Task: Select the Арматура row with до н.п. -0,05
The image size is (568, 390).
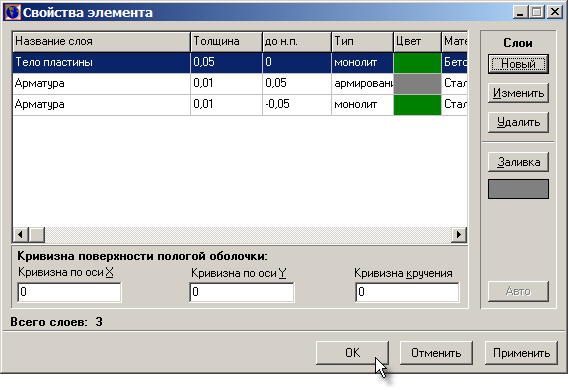Action: (x=240, y=105)
